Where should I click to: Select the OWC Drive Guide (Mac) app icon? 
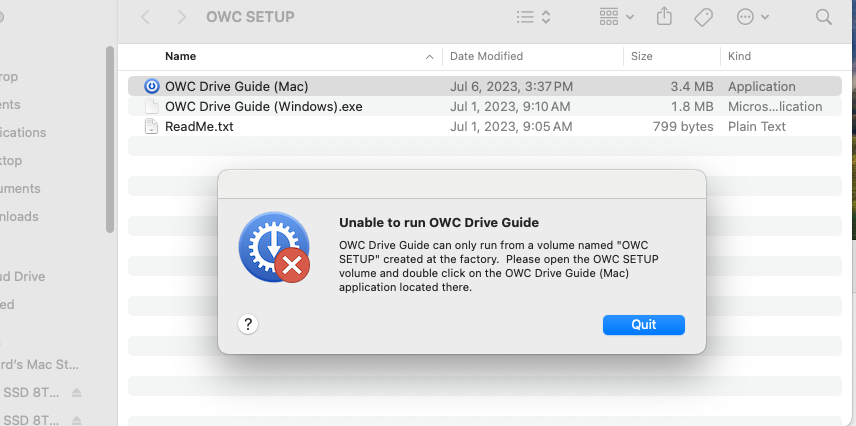point(151,86)
